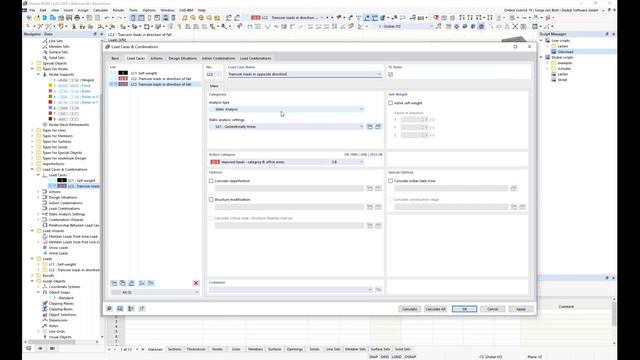The width and height of the screenshot is (640, 360).
Task: Open the Load Case Name dropdown
Action: click(379, 74)
